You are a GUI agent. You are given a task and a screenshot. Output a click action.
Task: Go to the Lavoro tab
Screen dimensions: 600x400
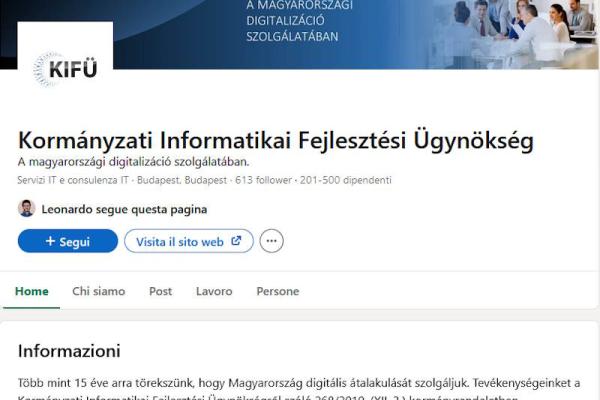coord(214,291)
